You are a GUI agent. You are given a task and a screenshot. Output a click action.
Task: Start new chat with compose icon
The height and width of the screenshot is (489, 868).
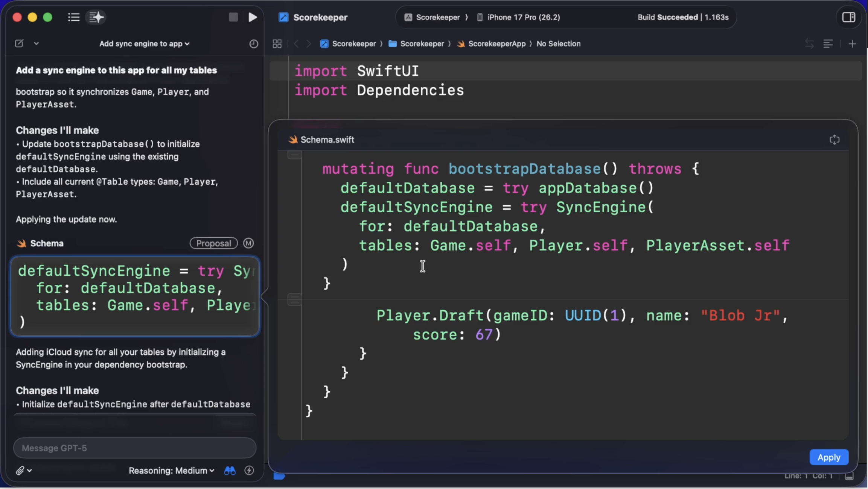click(x=19, y=44)
